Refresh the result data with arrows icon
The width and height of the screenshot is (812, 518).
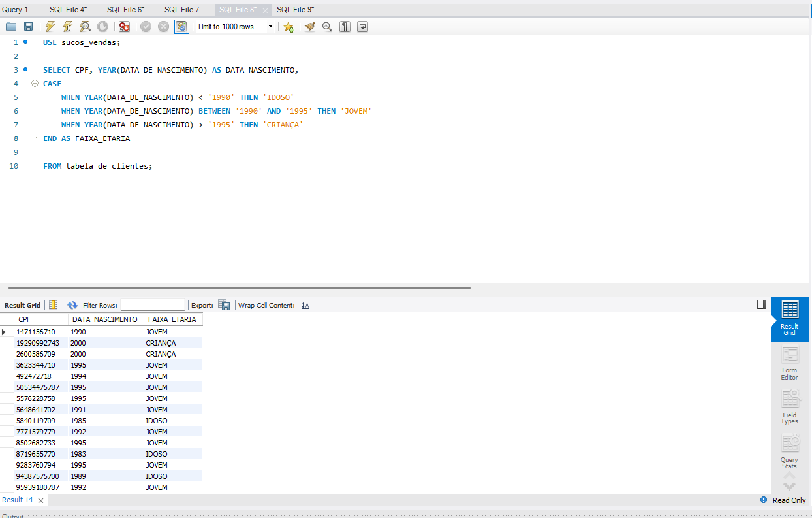click(72, 305)
